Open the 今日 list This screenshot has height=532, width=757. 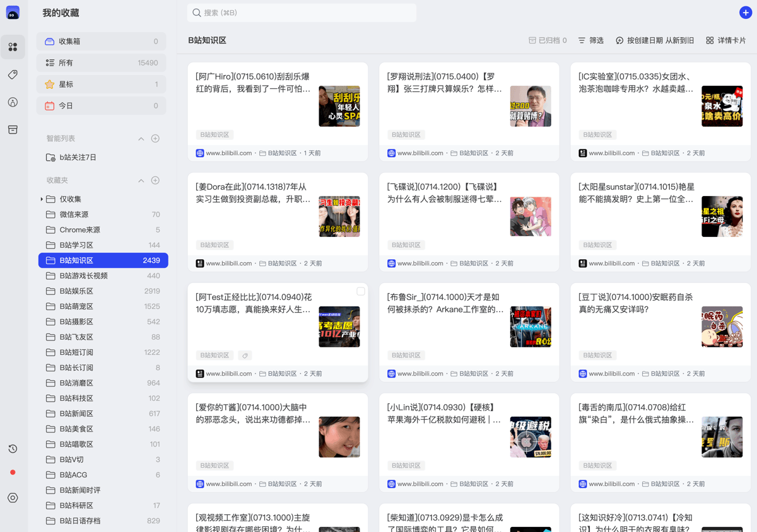point(102,106)
